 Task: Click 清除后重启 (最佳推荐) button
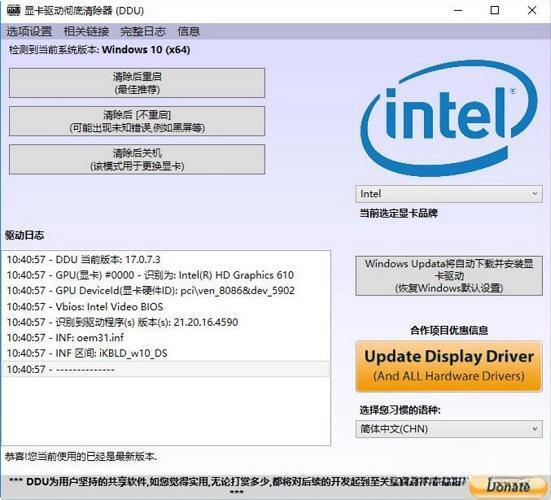(137, 83)
